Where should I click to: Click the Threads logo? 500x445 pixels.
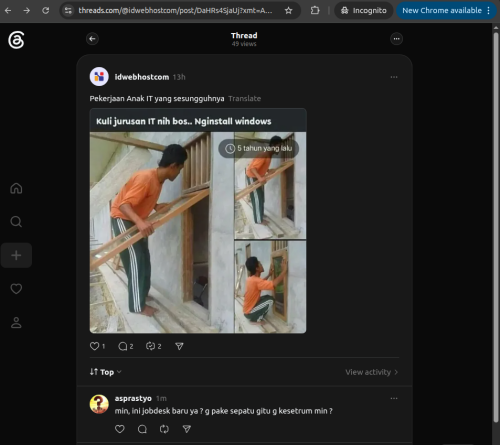coord(16,40)
